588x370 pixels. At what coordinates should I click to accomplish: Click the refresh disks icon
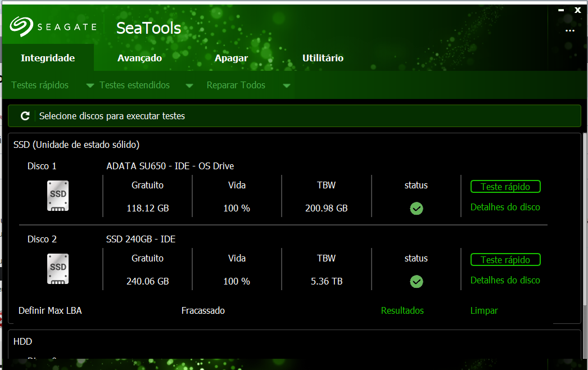[x=25, y=116]
